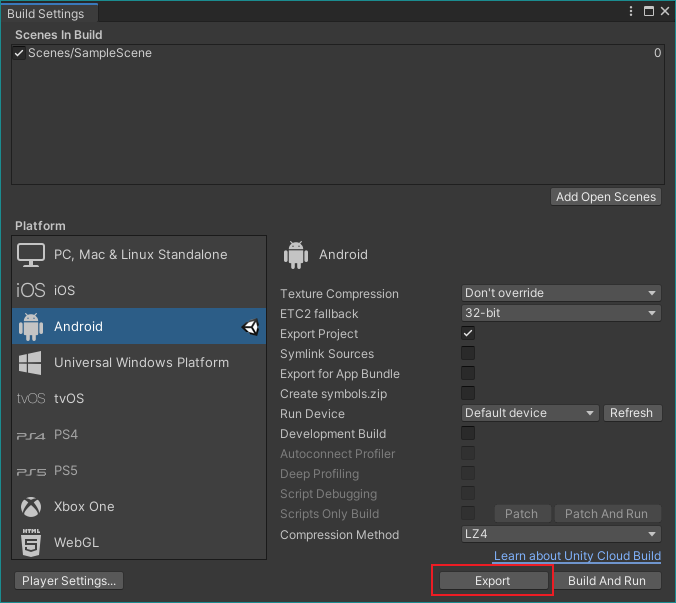The height and width of the screenshot is (603, 676).
Task: Select the tvOS platform entry
Action: click(139, 398)
